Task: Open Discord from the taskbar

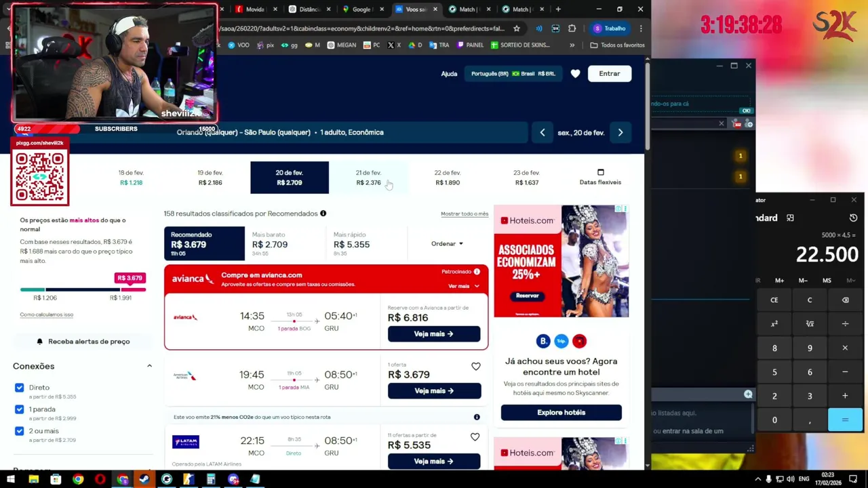Action: click(233, 479)
